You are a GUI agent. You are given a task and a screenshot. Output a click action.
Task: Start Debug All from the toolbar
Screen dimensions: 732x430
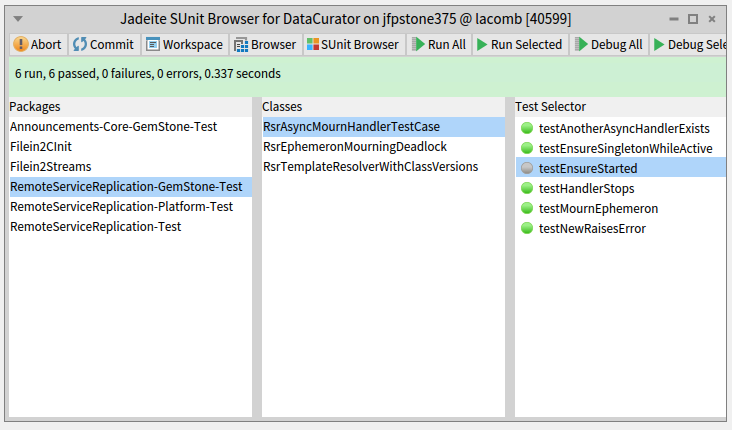(x=608, y=44)
